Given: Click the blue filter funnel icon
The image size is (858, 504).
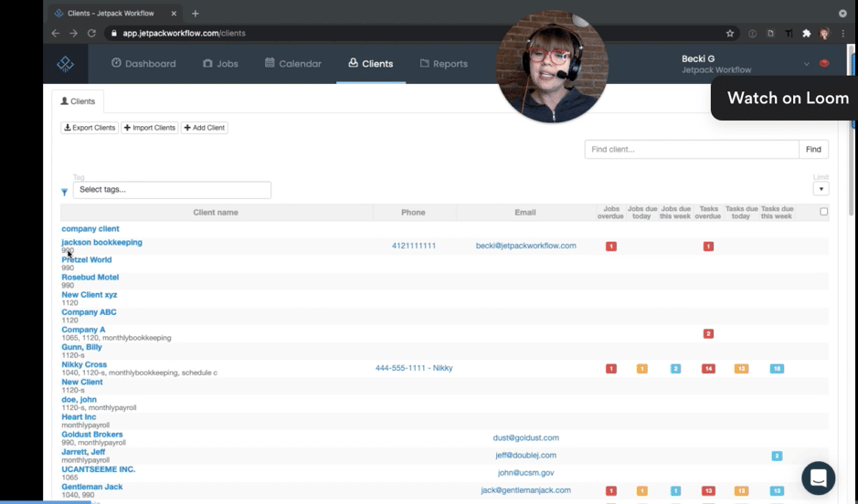Looking at the screenshot, I should click(x=65, y=192).
